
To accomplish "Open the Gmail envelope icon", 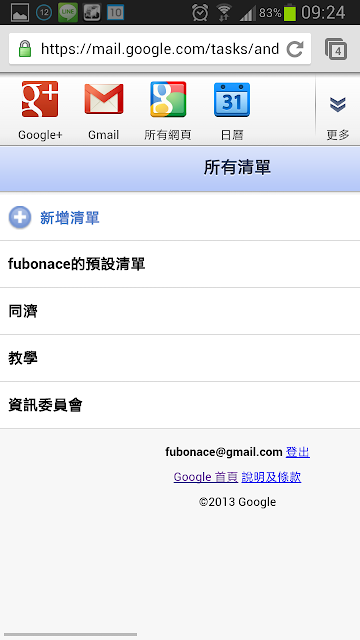I will [x=104, y=99].
